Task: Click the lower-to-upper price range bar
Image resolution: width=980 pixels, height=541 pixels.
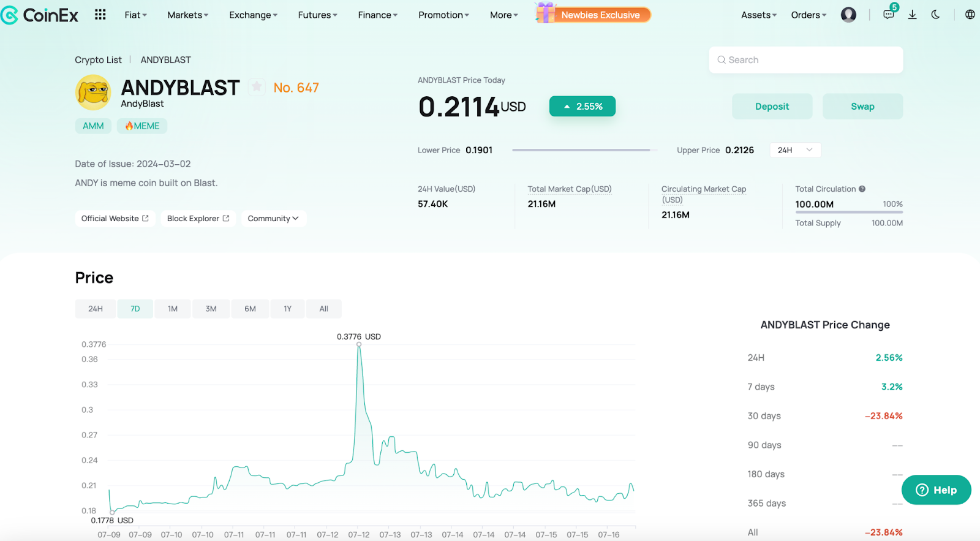Action: (584, 150)
